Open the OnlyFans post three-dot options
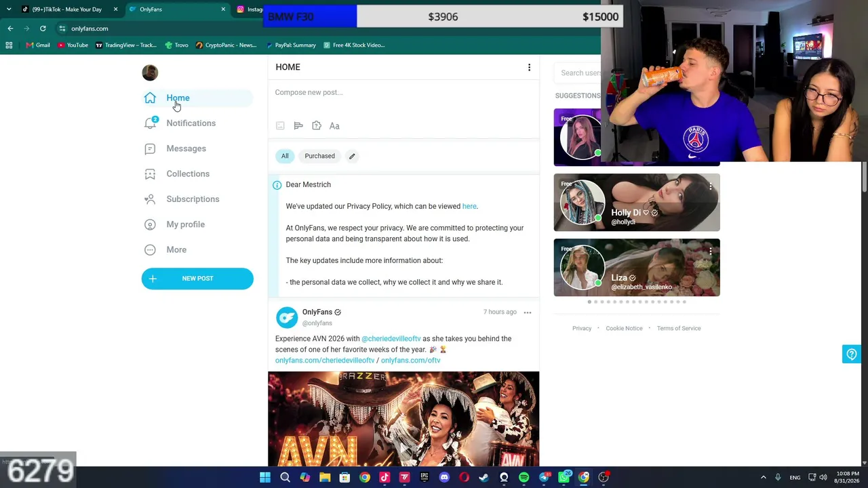Viewport: 868px width, 488px height. click(x=528, y=312)
